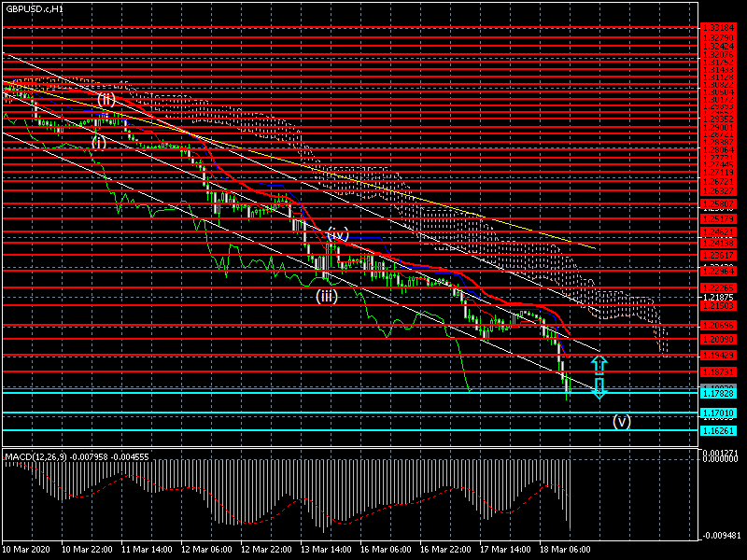
Task: Select the wave (iv) label
Action: tap(337, 233)
